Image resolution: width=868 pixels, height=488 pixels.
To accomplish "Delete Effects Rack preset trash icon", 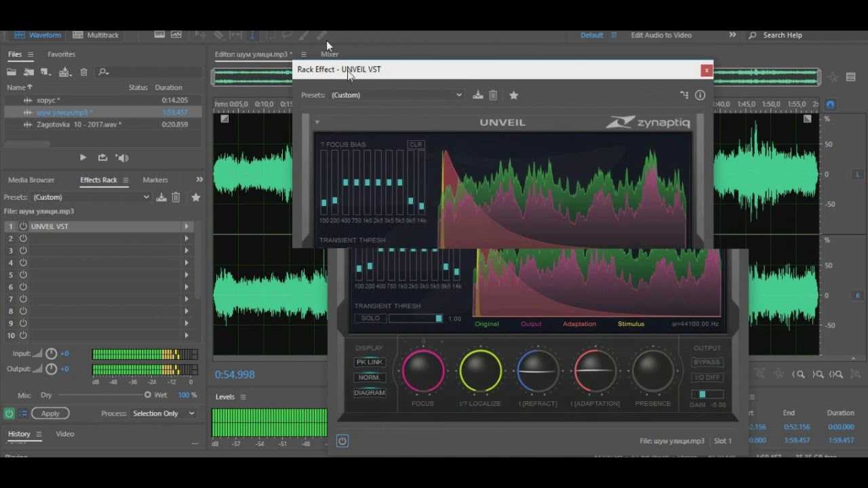I will pyautogui.click(x=176, y=197).
